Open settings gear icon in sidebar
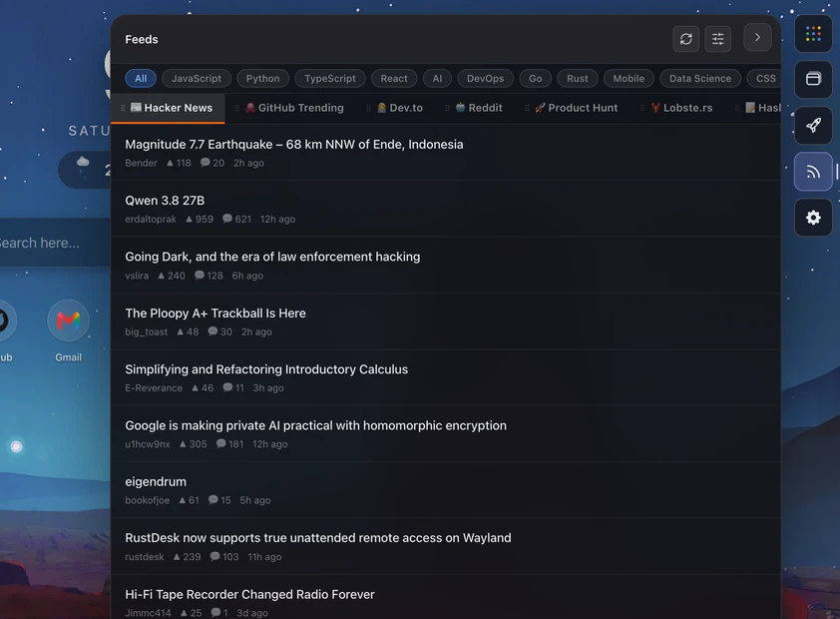The image size is (840, 619). click(813, 218)
